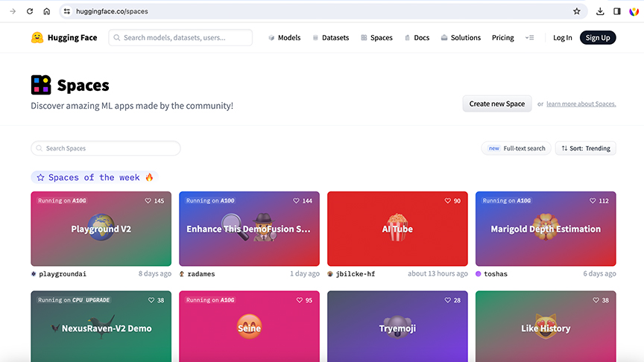The height and width of the screenshot is (362, 644).
Task: Click the playgroundai author name
Action: [63, 274]
